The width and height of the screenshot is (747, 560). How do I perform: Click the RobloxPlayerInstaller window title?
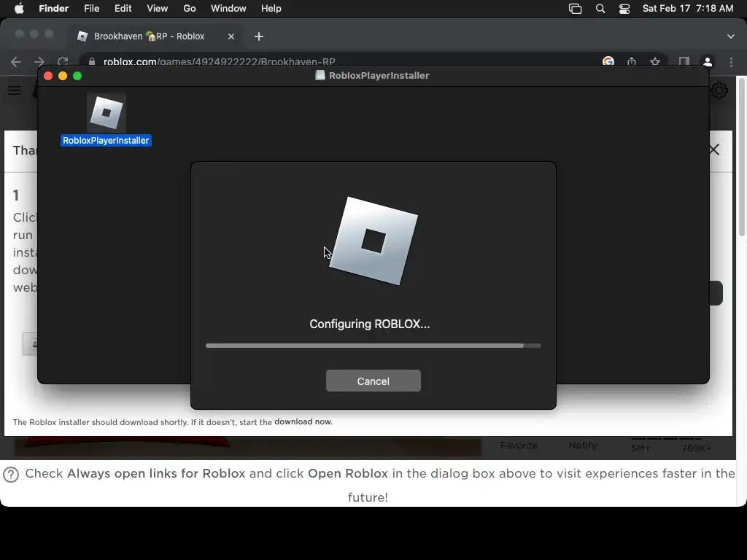(x=379, y=75)
